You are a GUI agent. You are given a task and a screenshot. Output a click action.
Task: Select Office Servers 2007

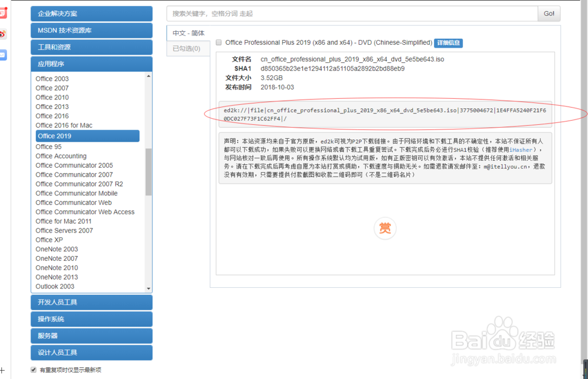click(x=64, y=231)
